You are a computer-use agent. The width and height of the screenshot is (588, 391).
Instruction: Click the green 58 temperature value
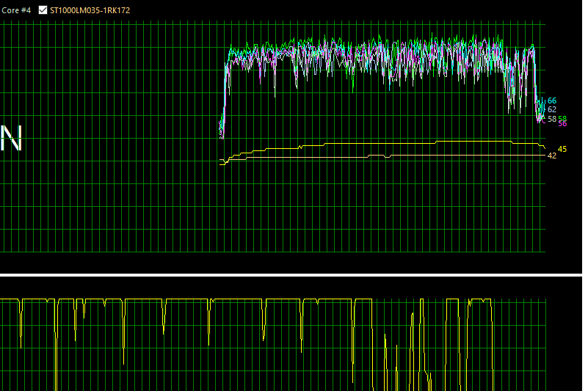(x=562, y=118)
